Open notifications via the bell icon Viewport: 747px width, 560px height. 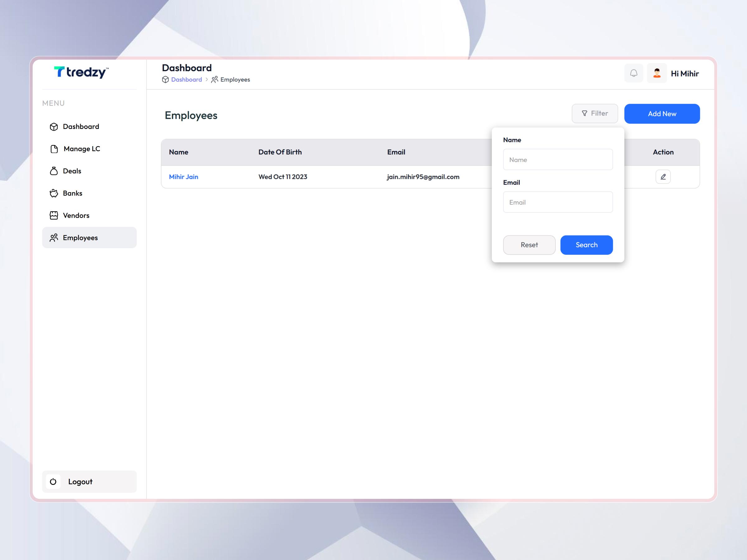point(634,73)
